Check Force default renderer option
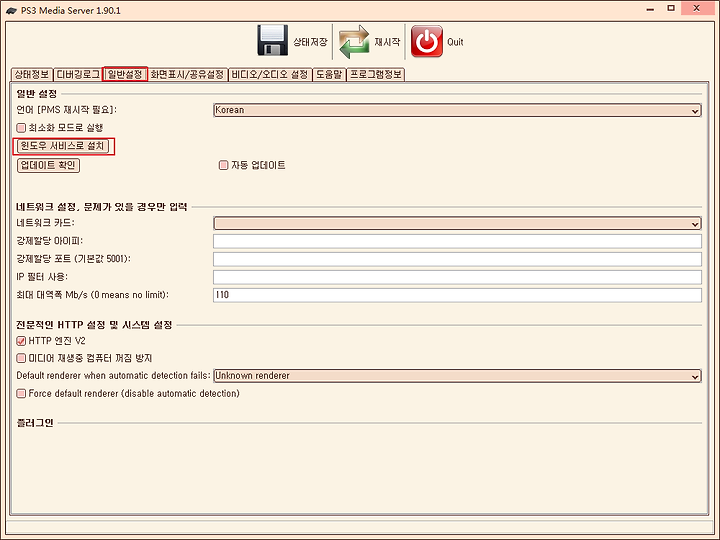Image resolution: width=720 pixels, height=540 pixels. tap(21, 394)
